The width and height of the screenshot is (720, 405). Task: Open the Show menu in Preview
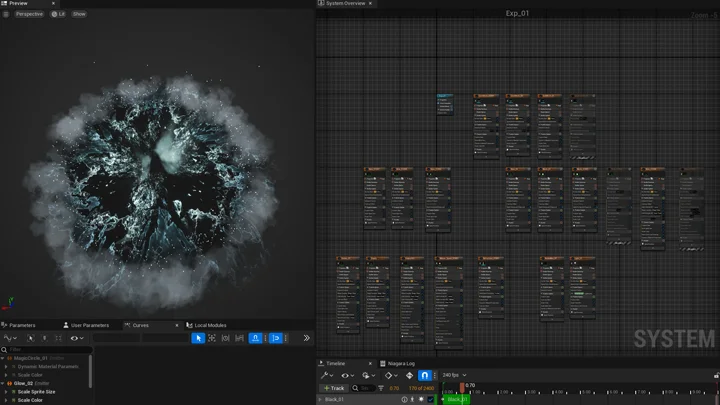(x=79, y=14)
